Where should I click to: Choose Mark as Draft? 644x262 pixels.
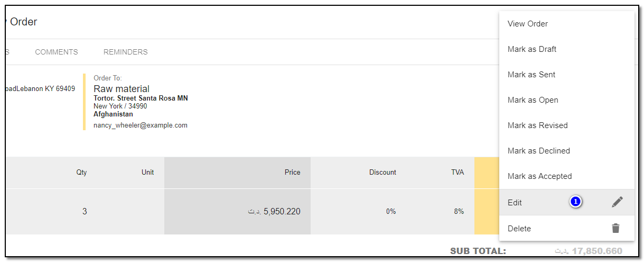point(531,49)
